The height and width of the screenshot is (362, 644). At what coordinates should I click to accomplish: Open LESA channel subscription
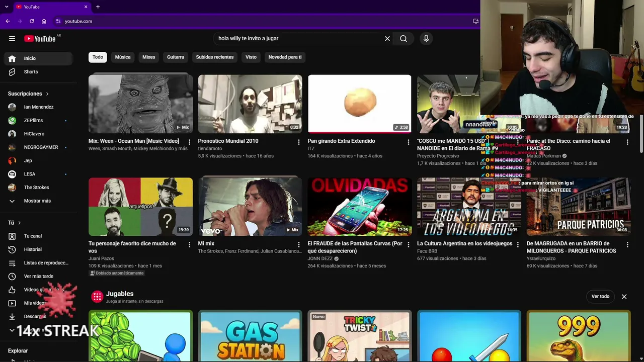[38, 174]
